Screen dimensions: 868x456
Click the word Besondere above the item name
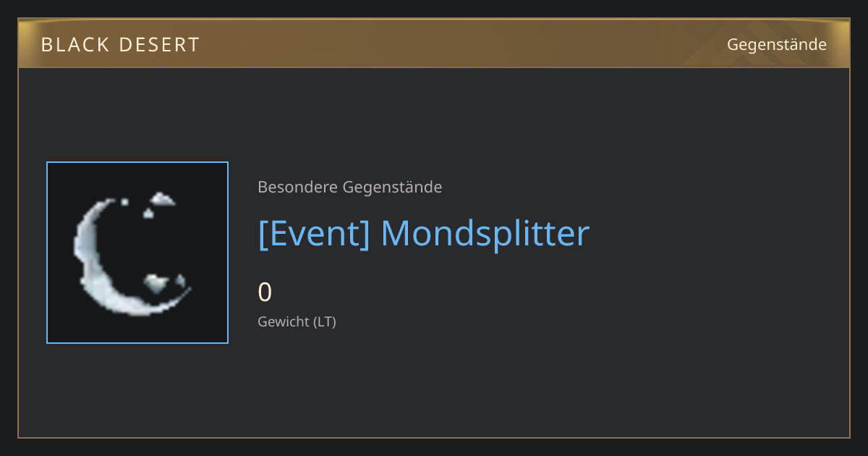coord(298,187)
